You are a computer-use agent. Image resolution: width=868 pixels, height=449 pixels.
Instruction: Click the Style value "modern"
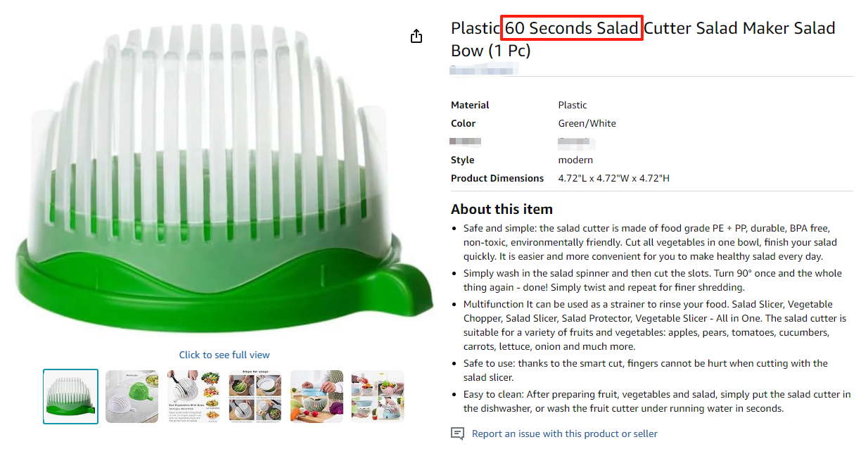575,160
